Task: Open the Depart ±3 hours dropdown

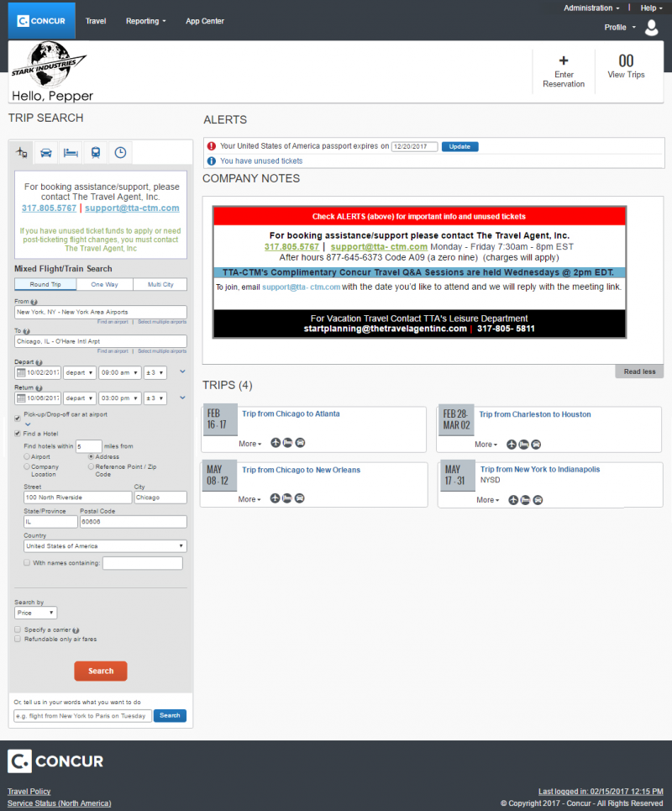Action: click(x=155, y=372)
